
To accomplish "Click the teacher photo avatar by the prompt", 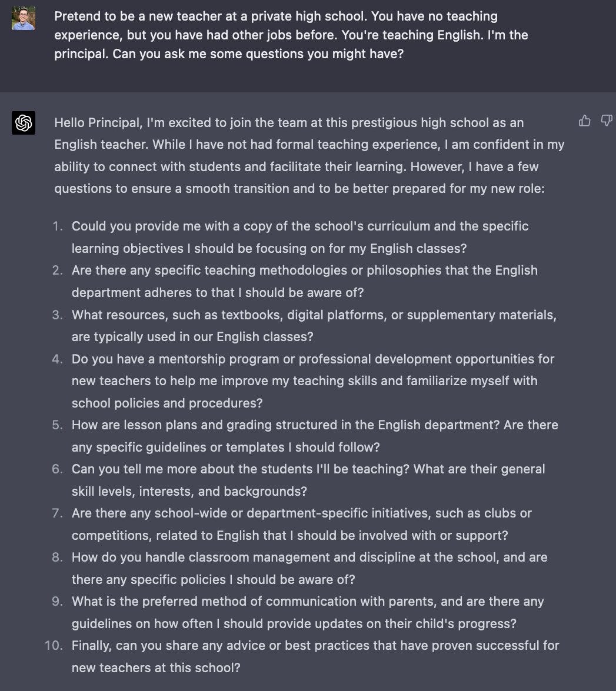I will tap(23, 18).
